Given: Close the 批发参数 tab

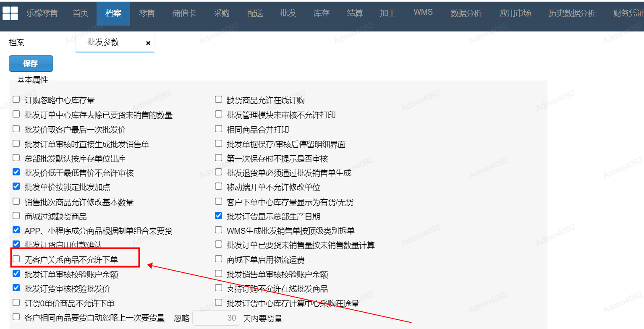Looking at the screenshot, I should point(148,43).
